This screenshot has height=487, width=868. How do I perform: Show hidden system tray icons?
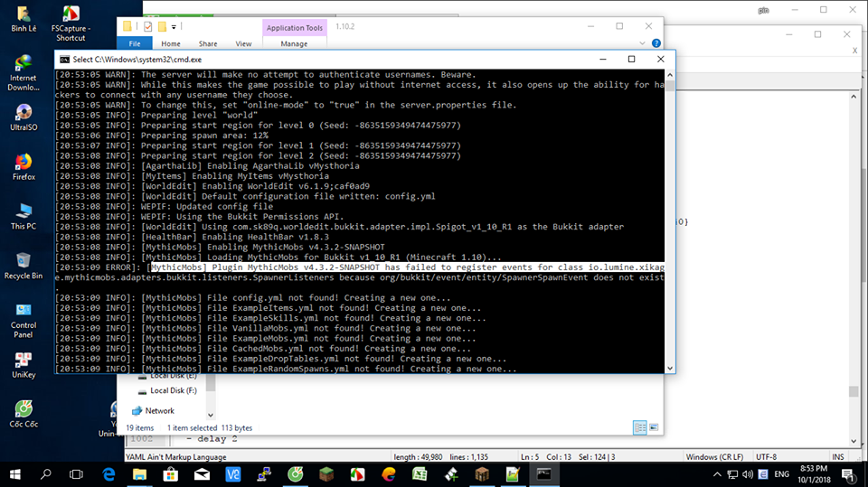(x=717, y=474)
